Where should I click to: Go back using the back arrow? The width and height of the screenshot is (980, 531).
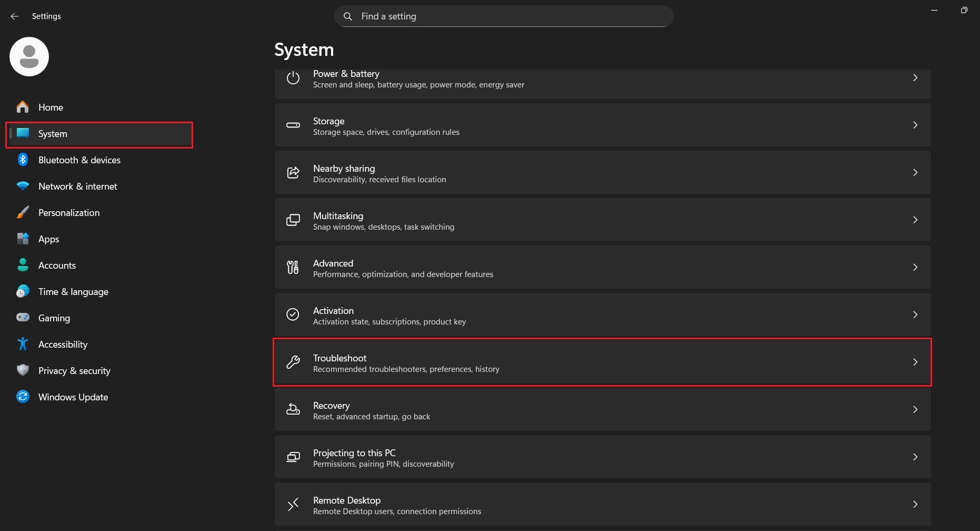click(x=15, y=16)
